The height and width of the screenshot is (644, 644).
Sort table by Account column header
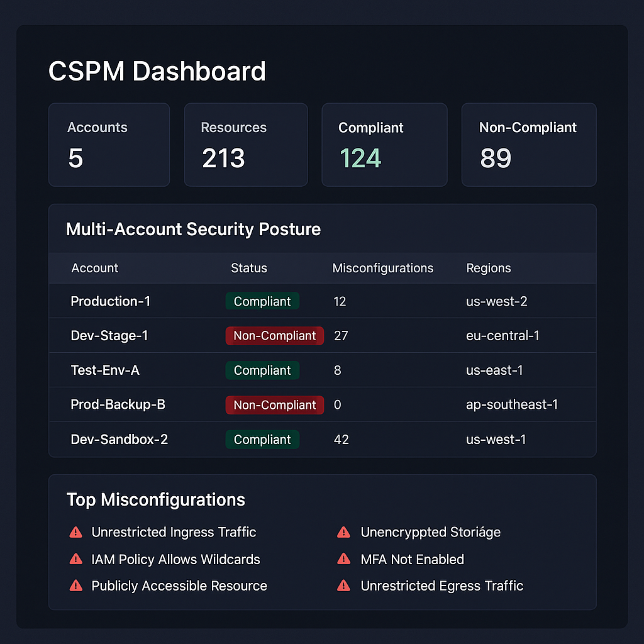95,268
